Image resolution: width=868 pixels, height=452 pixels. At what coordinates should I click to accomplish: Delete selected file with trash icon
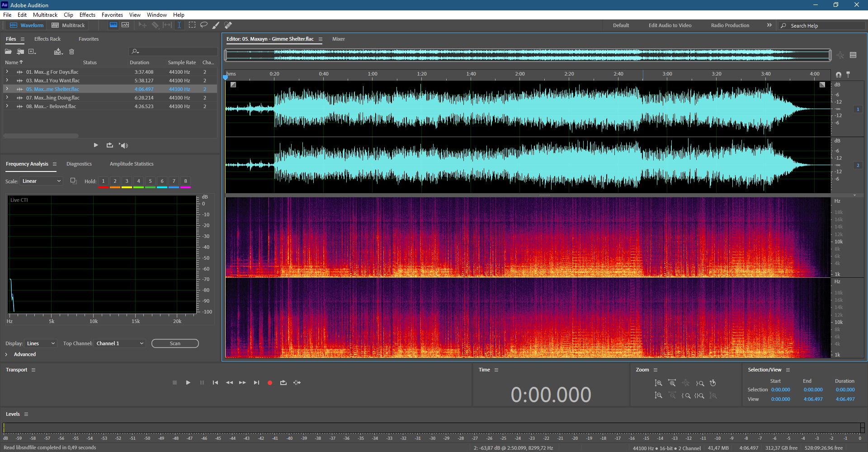point(71,52)
